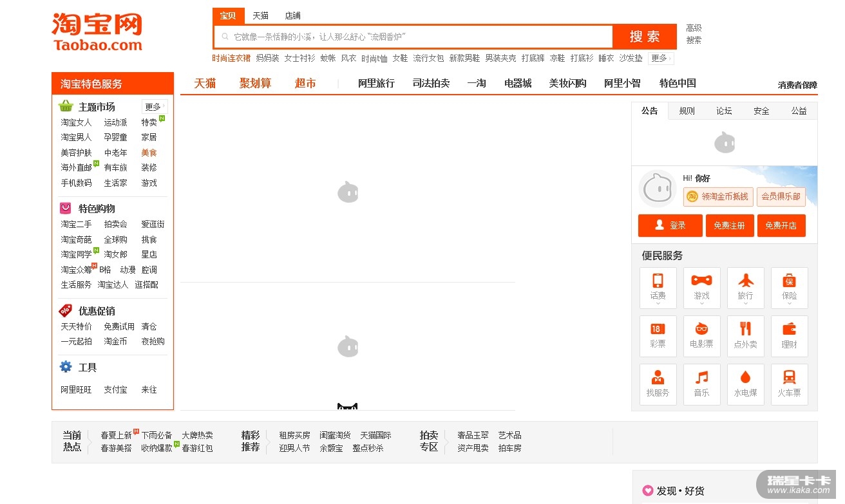The width and height of the screenshot is (845, 504).
Task: Open the 淘宝二手 link
Action: (77, 224)
